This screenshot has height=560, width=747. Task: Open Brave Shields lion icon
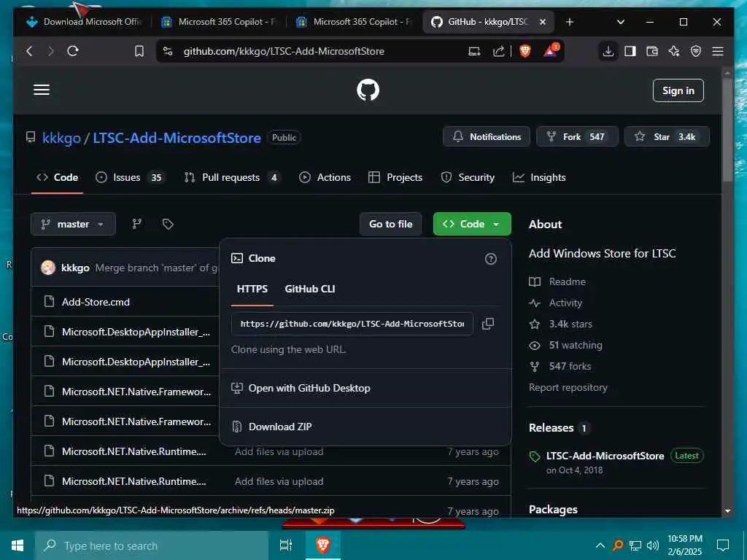point(525,51)
